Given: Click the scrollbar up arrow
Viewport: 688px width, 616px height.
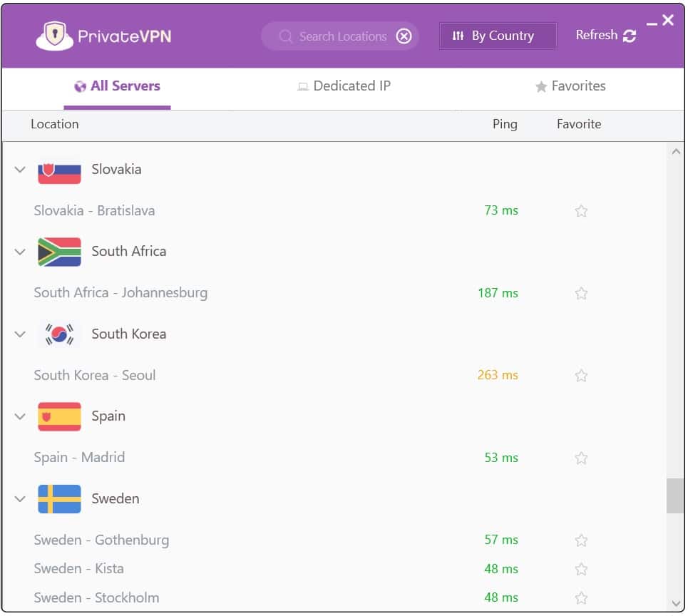Looking at the screenshot, I should [x=676, y=152].
